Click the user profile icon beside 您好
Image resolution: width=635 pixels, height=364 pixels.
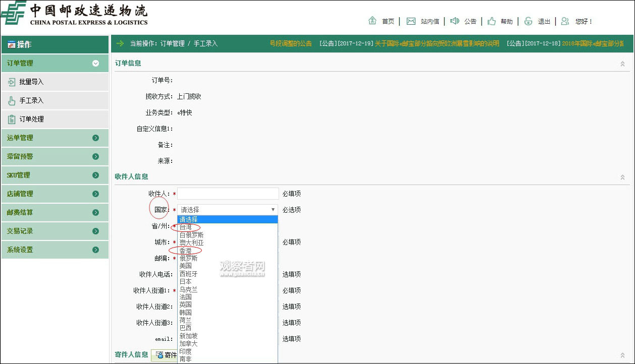coord(565,21)
